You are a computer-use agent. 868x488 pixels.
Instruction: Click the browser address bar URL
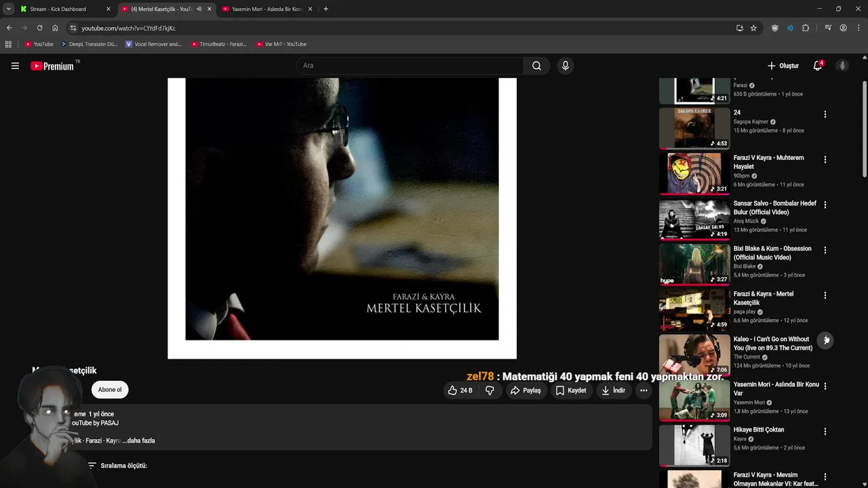coord(128,28)
